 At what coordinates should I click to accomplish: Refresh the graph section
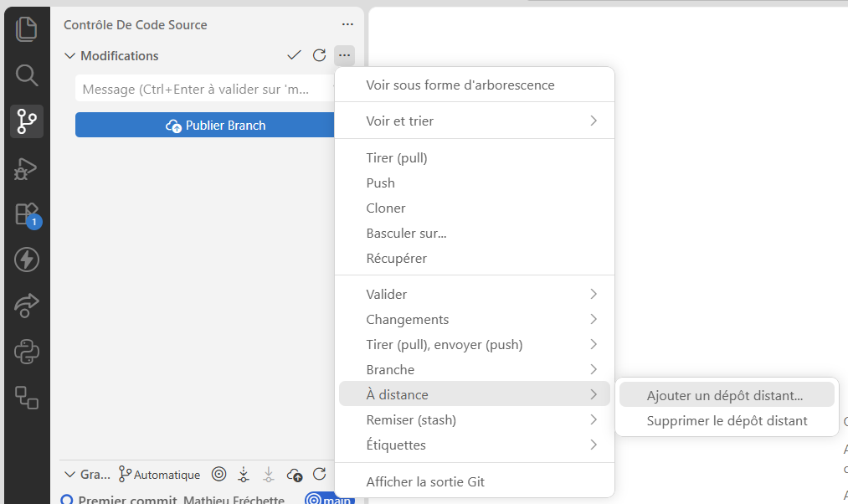coord(320,474)
